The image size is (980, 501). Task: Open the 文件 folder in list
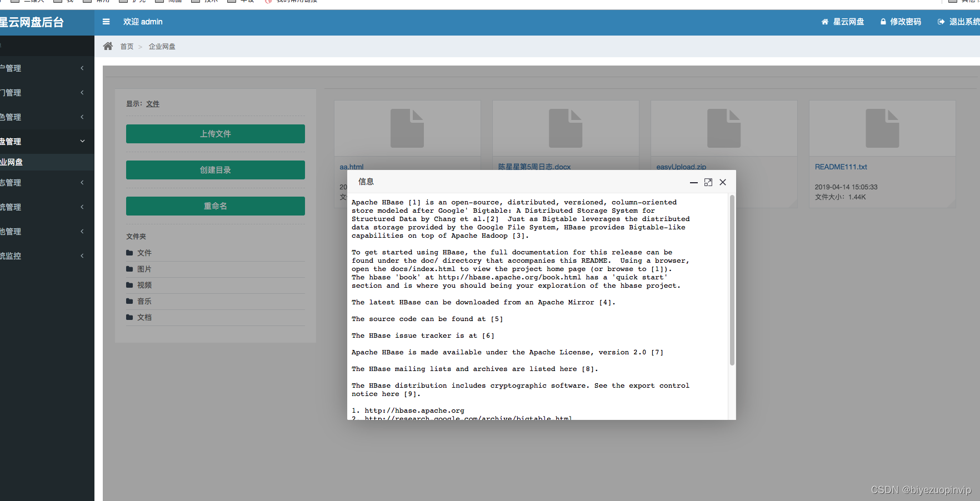pos(144,253)
